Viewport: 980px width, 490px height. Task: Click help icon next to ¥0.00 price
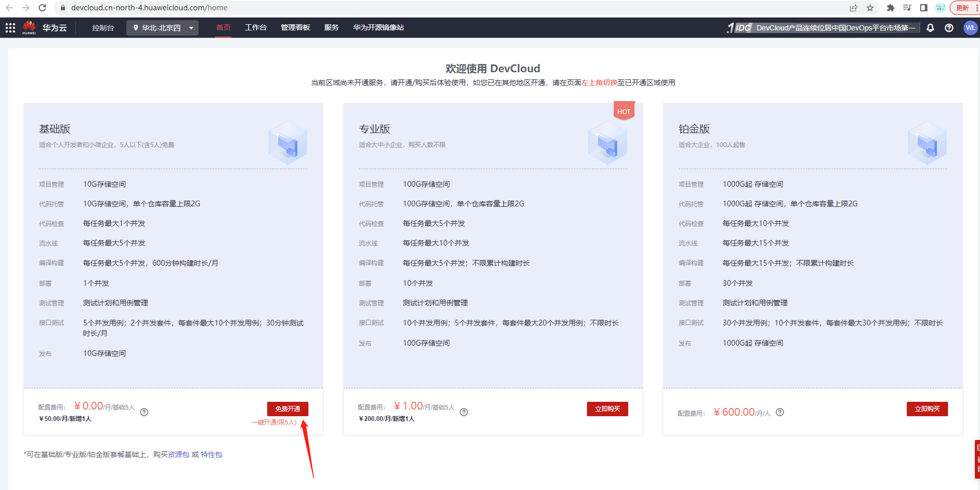[x=144, y=412]
